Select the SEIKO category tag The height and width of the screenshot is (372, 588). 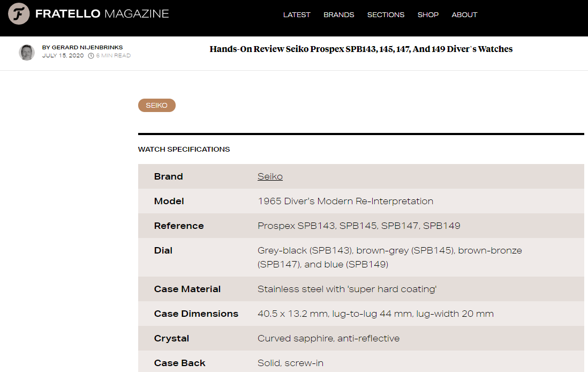pos(157,106)
